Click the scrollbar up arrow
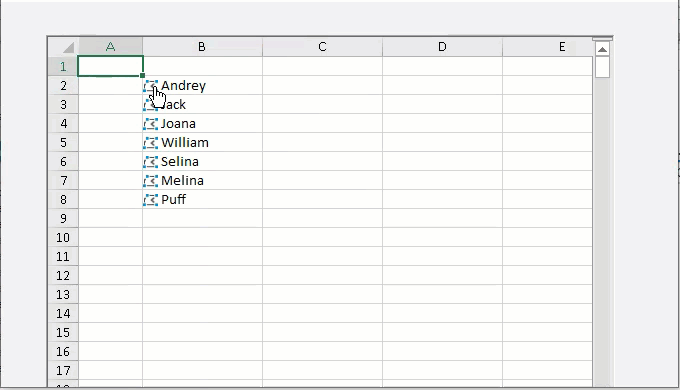Viewport: 680px width, 390px height. [x=602, y=49]
